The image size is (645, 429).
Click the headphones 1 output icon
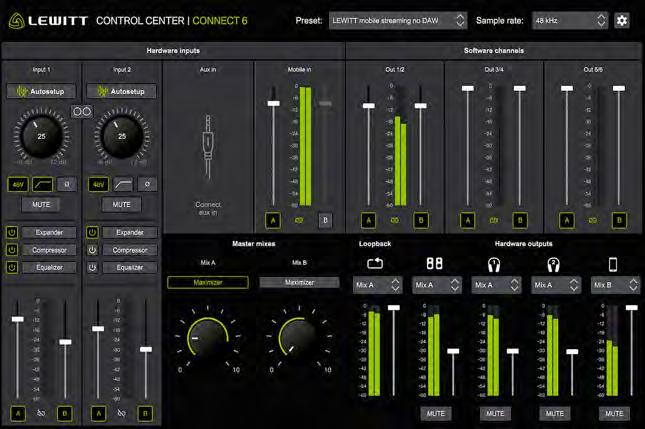point(494,264)
